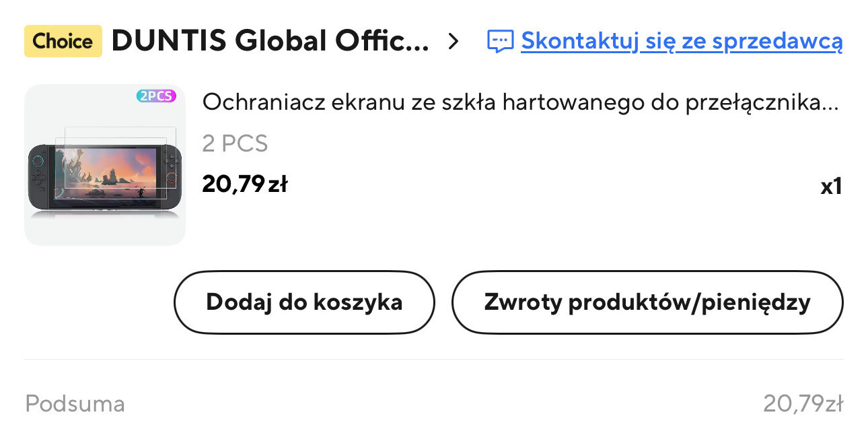Click the 2PCS badge on product image
Viewport: 868px width, 427px height.
tap(156, 96)
